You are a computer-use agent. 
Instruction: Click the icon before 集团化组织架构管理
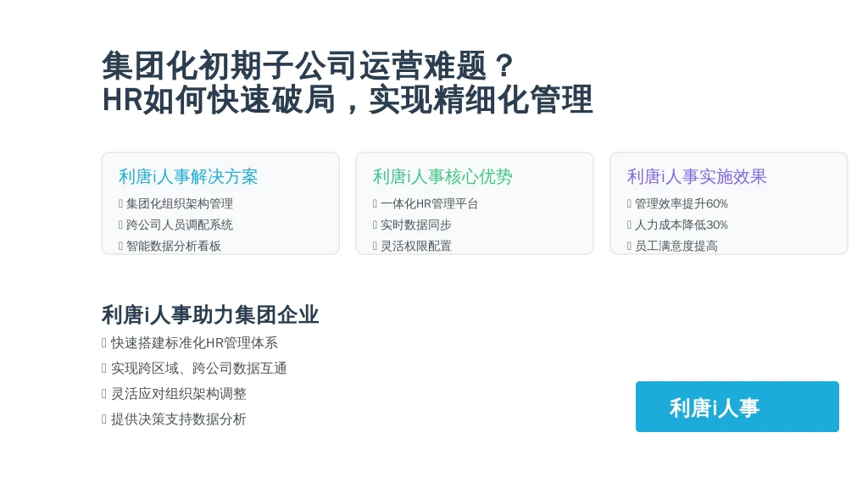120,203
